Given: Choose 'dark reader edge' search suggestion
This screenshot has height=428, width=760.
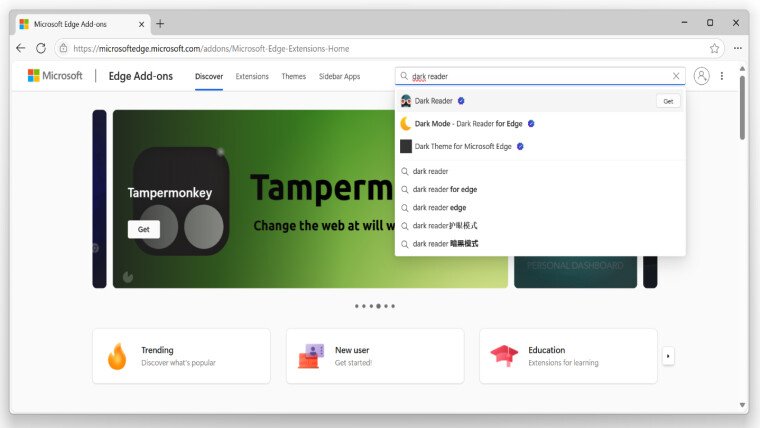Looking at the screenshot, I should (x=540, y=207).
